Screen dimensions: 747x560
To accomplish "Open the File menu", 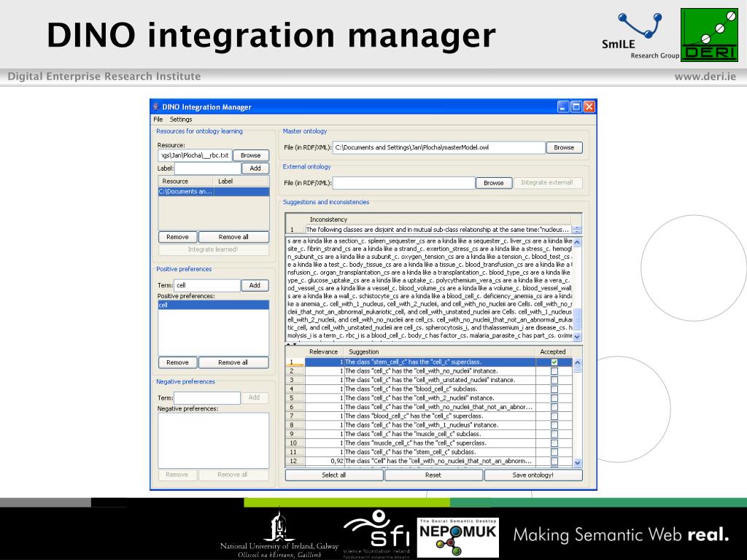I will [x=158, y=119].
